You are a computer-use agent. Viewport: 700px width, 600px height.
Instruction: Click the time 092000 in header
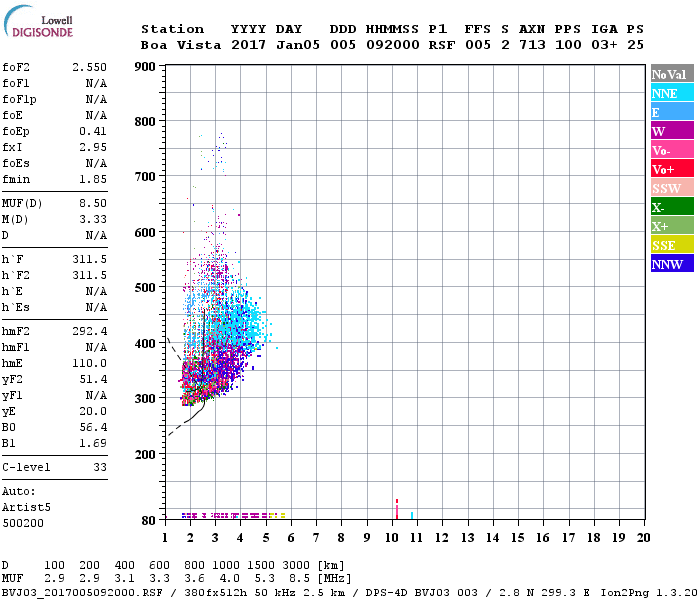click(393, 45)
